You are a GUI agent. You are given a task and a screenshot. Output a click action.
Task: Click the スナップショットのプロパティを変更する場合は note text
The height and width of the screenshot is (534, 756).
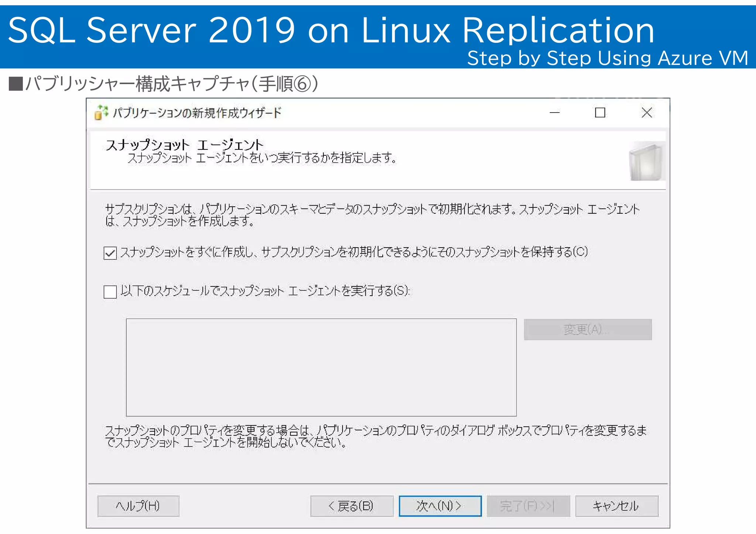pyautogui.click(x=376, y=436)
